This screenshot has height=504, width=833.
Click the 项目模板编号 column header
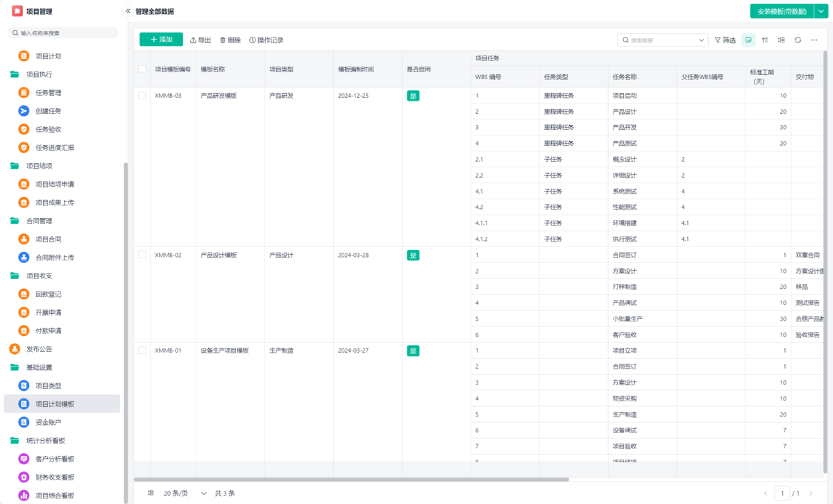pos(173,69)
